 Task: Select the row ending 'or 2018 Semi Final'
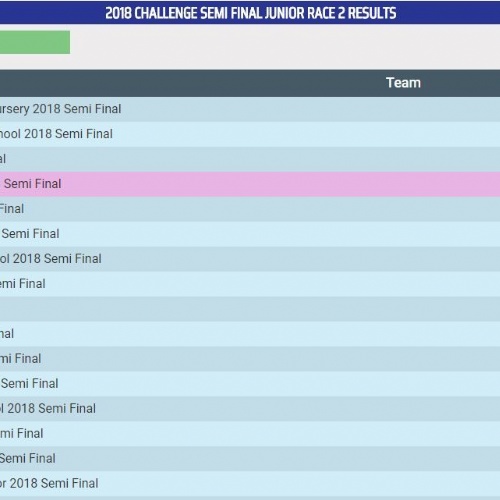(250, 484)
